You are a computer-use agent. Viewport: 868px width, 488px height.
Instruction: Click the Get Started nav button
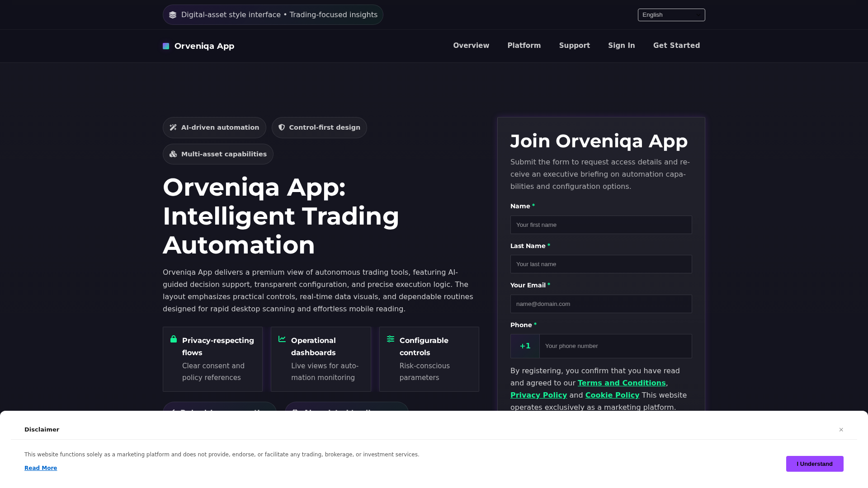(676, 46)
